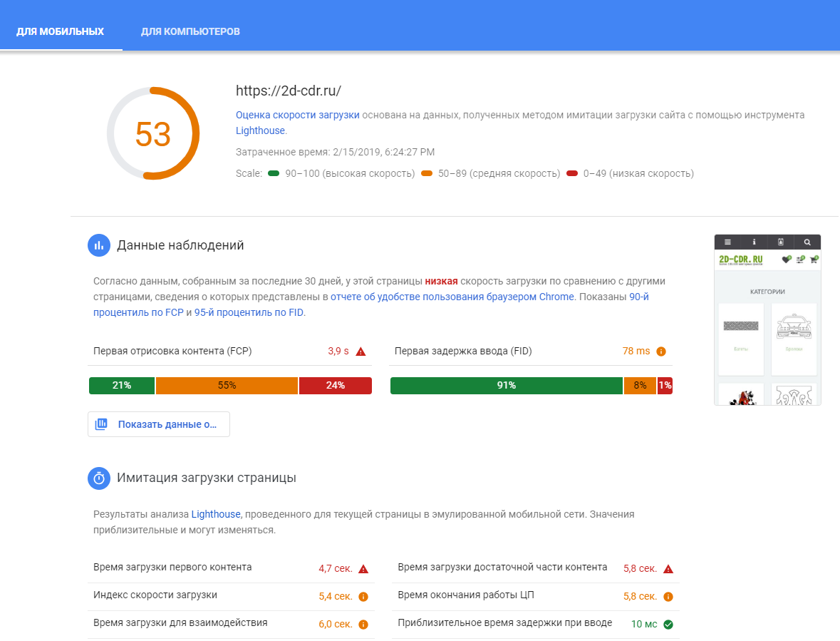Click the calendar icon in mobile preview

[781, 242]
